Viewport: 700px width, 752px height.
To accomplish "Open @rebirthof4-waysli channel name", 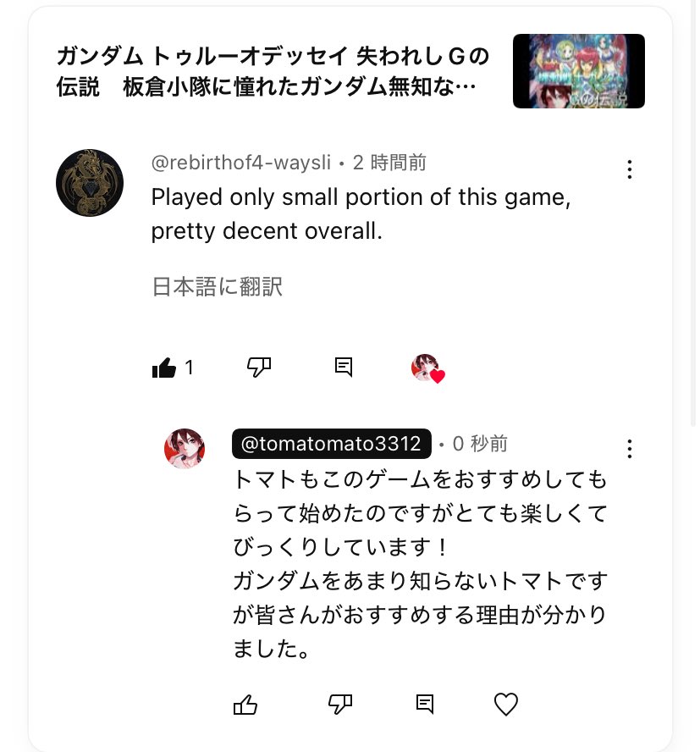I will point(241,163).
